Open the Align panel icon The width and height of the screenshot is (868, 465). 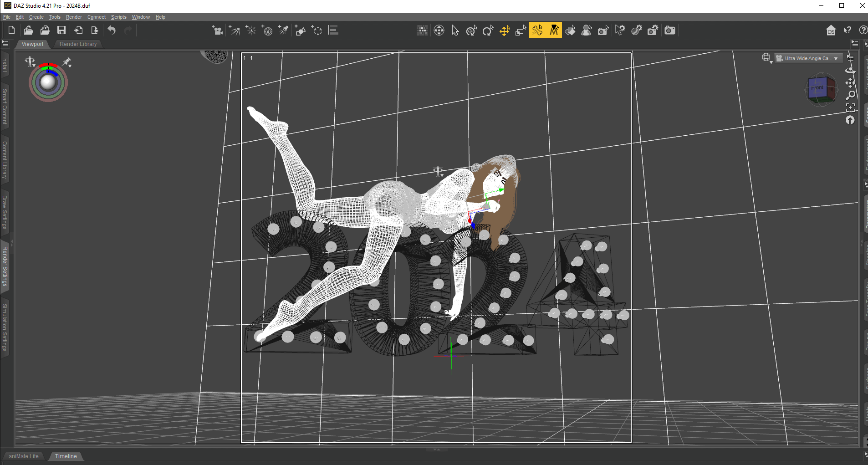coord(333,31)
